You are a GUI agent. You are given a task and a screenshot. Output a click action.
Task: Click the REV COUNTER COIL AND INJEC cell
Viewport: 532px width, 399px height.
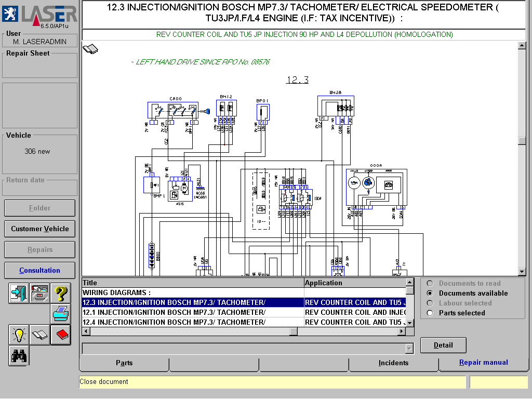(x=355, y=312)
